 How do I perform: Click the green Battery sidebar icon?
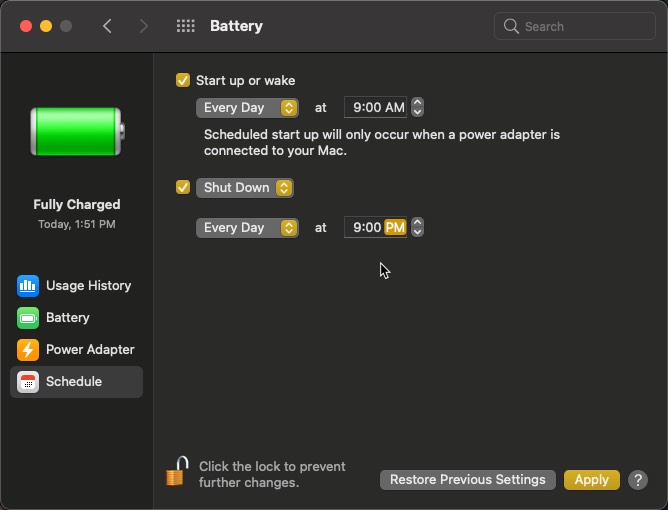click(x=28, y=318)
